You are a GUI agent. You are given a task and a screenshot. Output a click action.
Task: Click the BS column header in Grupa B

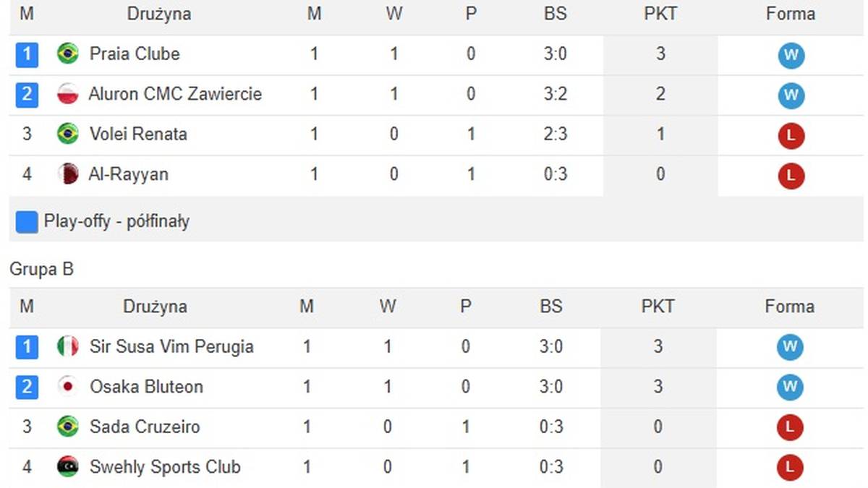click(550, 307)
